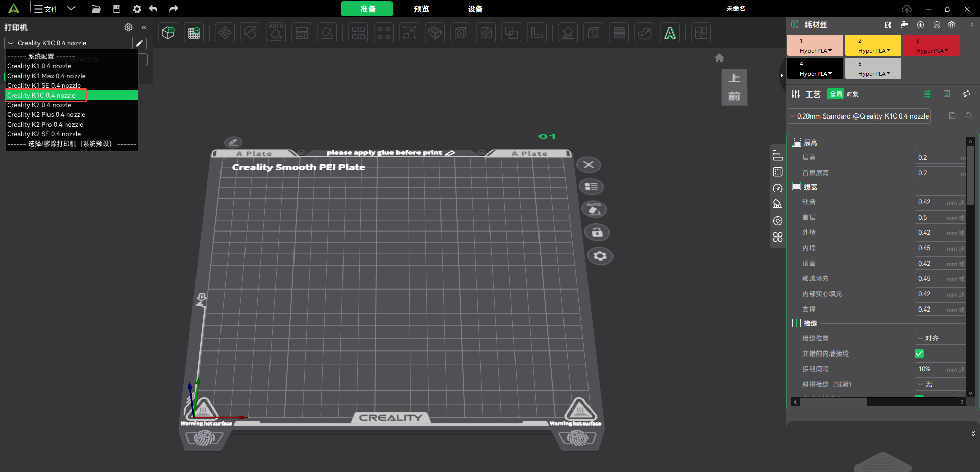Open the assembly view puzzle icon
Viewport: 980px width, 472px height.
click(701, 33)
